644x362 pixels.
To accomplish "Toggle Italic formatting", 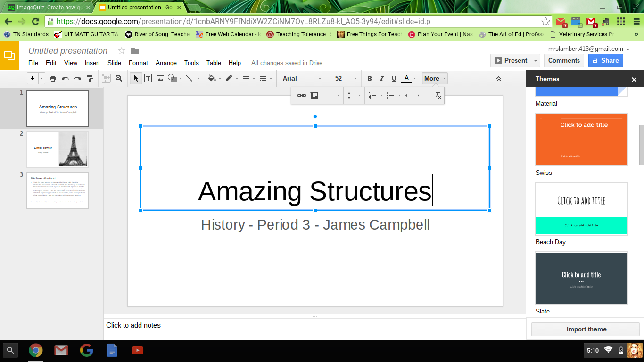I will tap(382, 79).
